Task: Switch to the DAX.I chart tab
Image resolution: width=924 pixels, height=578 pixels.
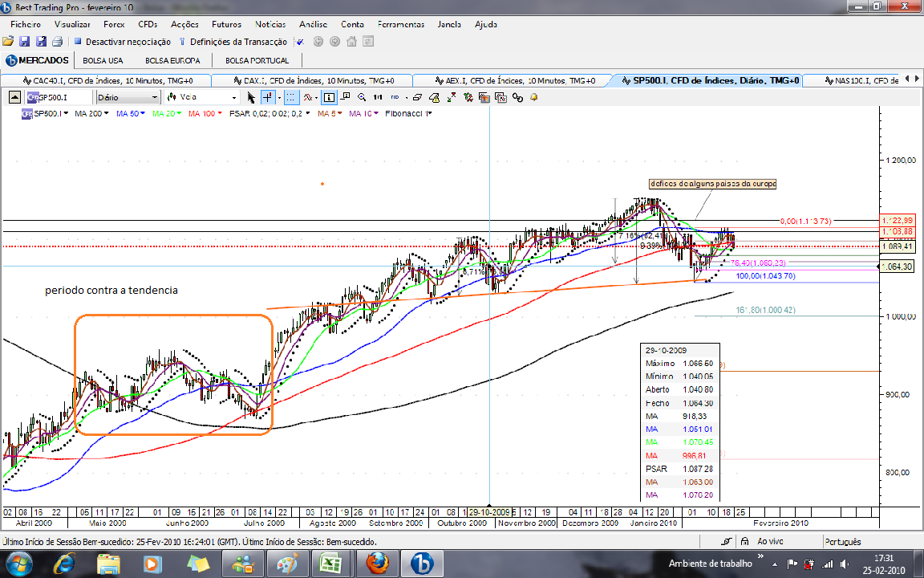Action: coord(312,81)
